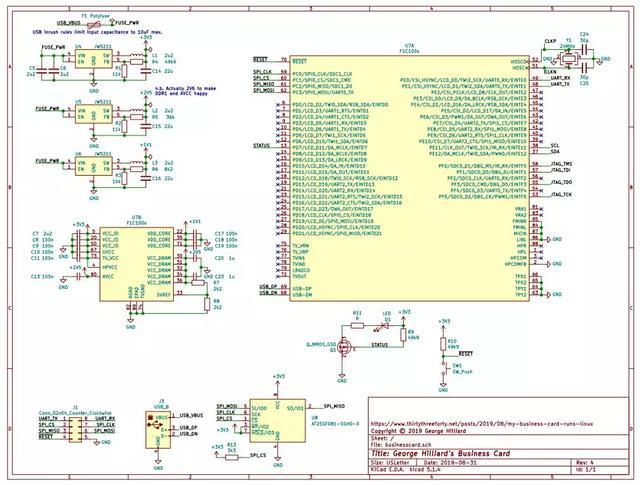Click the D1 LED symbol

pos(384,325)
